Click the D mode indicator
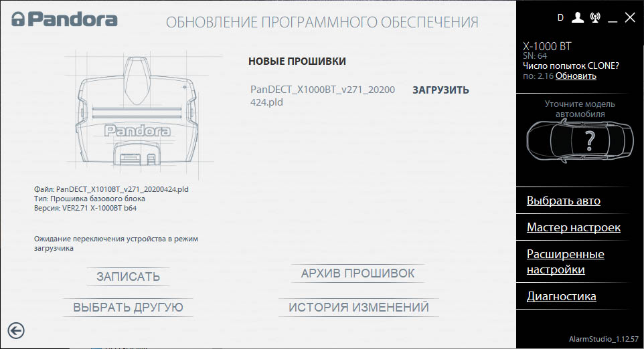Screen dimensions: 644x349 tap(560, 18)
